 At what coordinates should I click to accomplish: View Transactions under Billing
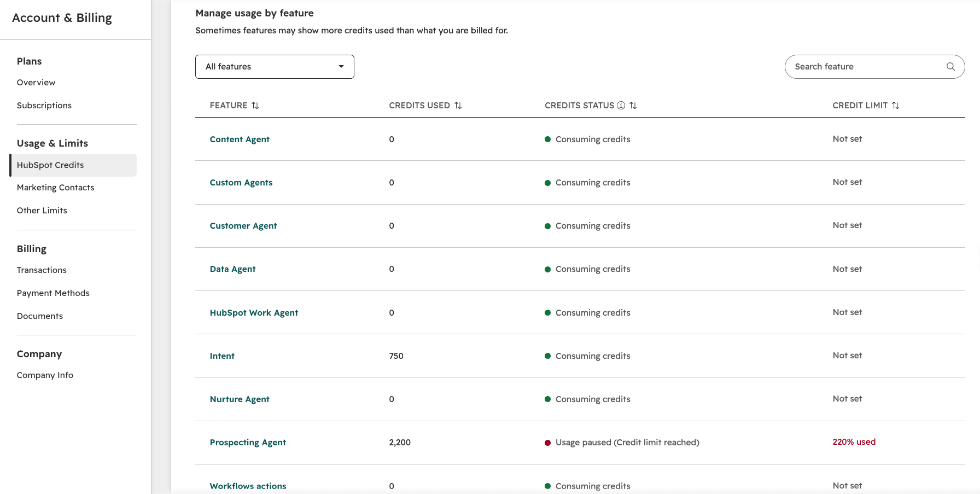click(42, 270)
